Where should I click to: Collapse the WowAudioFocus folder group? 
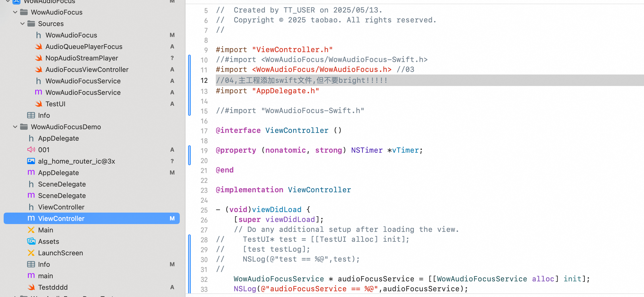[15, 12]
